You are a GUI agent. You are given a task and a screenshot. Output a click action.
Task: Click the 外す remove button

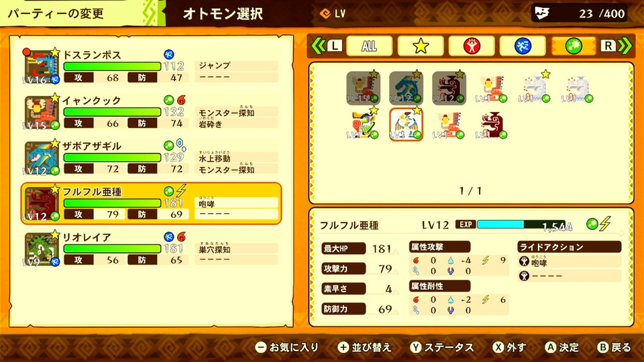click(x=509, y=348)
